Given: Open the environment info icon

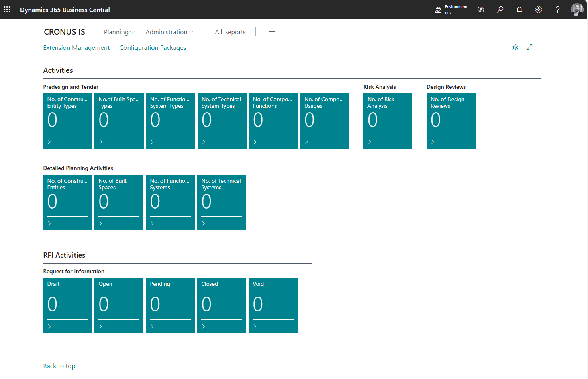Looking at the screenshot, I should [x=438, y=10].
